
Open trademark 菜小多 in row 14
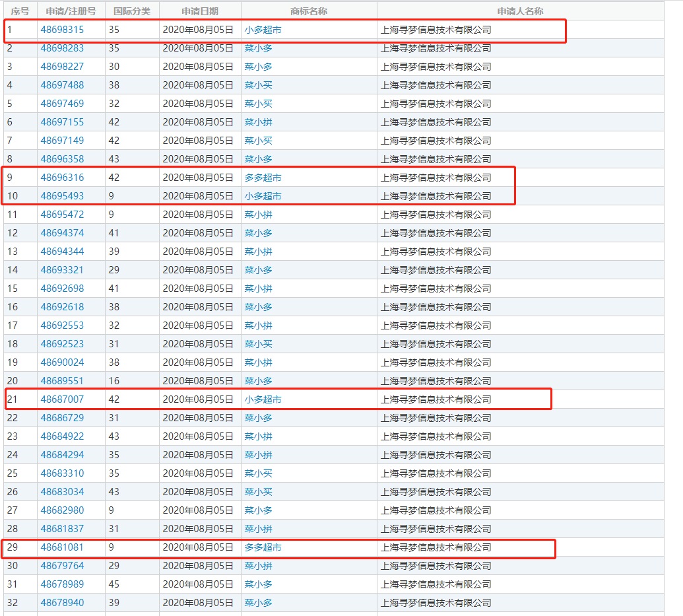click(x=258, y=270)
